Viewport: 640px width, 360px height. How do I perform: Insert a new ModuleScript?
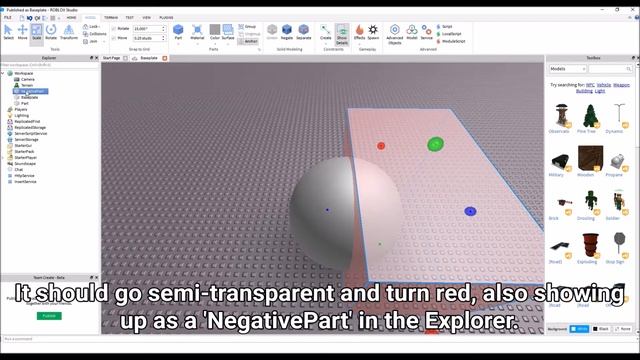(x=451, y=41)
